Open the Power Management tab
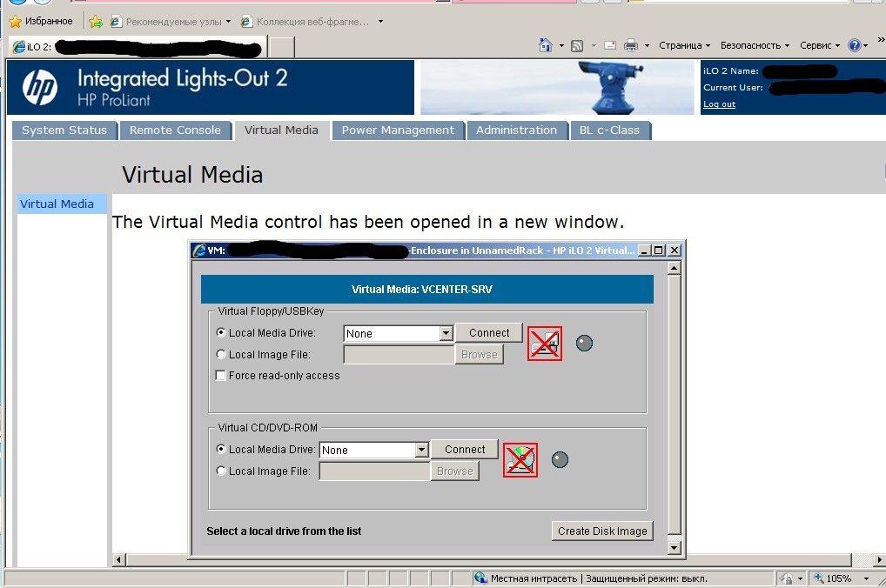The width and height of the screenshot is (886, 588). click(x=398, y=130)
